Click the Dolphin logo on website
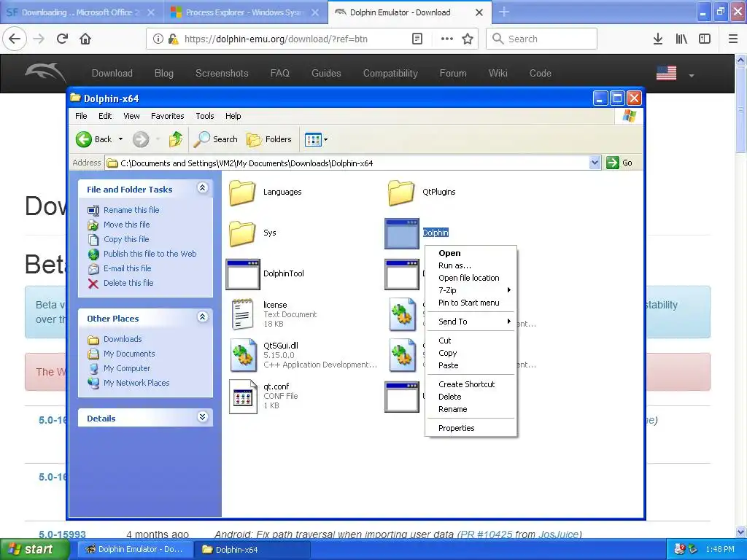 pos(45,73)
